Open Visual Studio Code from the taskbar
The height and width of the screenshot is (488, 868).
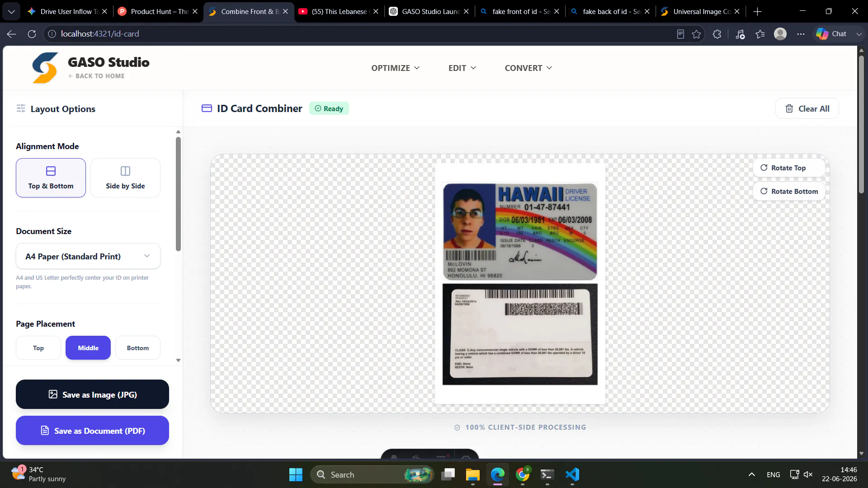572,474
